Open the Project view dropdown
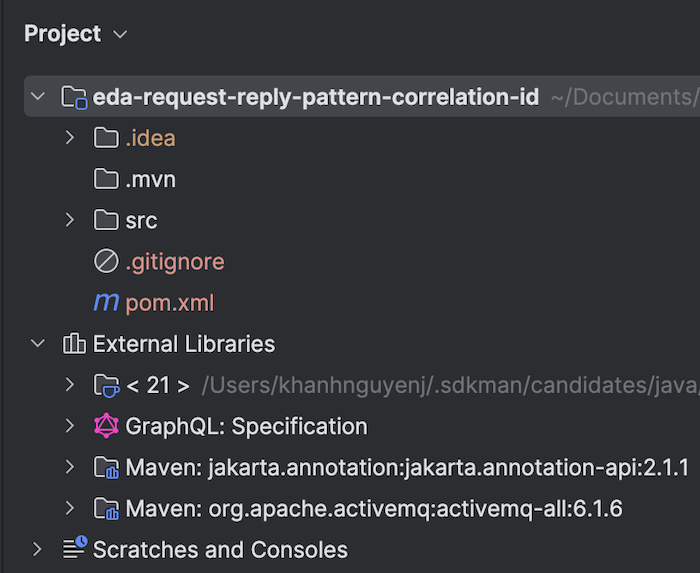700x573 pixels. click(120, 34)
